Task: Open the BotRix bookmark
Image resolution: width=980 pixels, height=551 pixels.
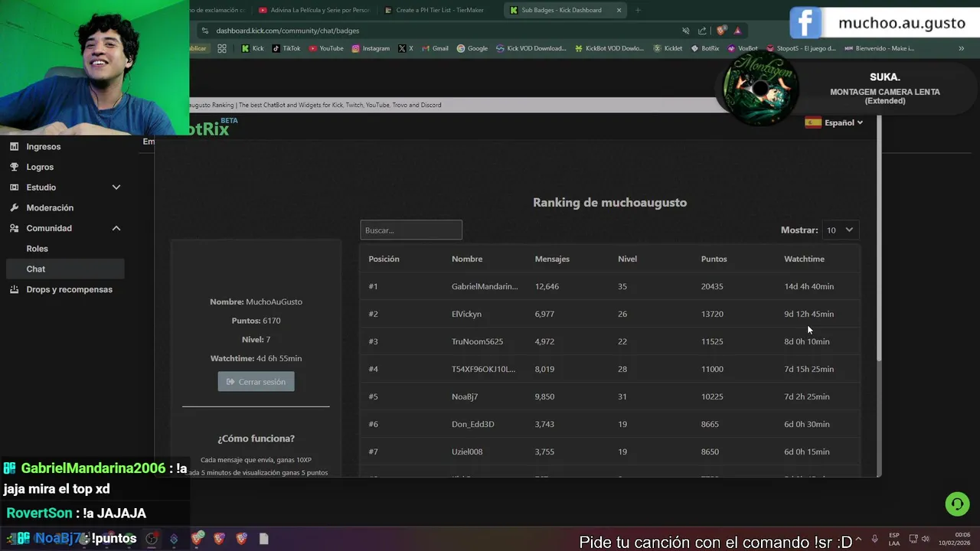Action: [x=705, y=48]
